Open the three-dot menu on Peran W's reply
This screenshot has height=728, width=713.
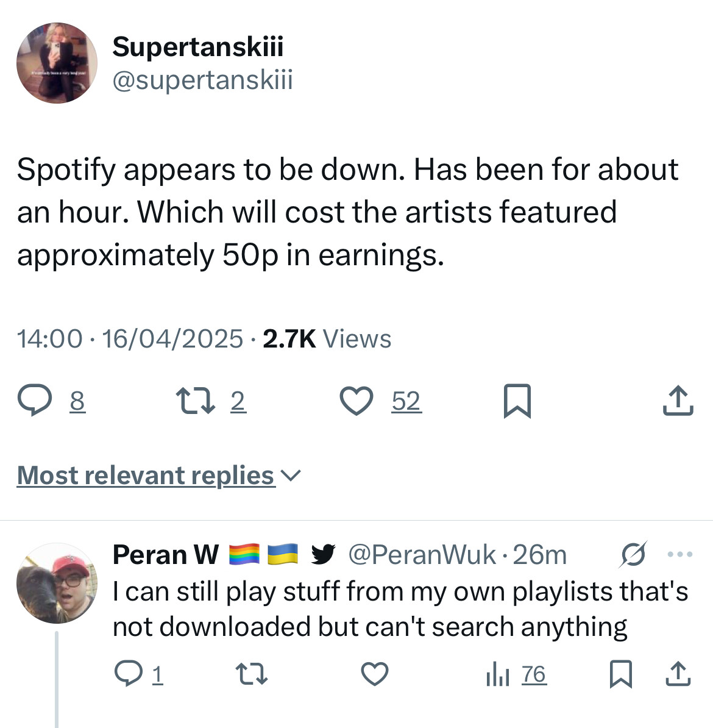(680, 554)
